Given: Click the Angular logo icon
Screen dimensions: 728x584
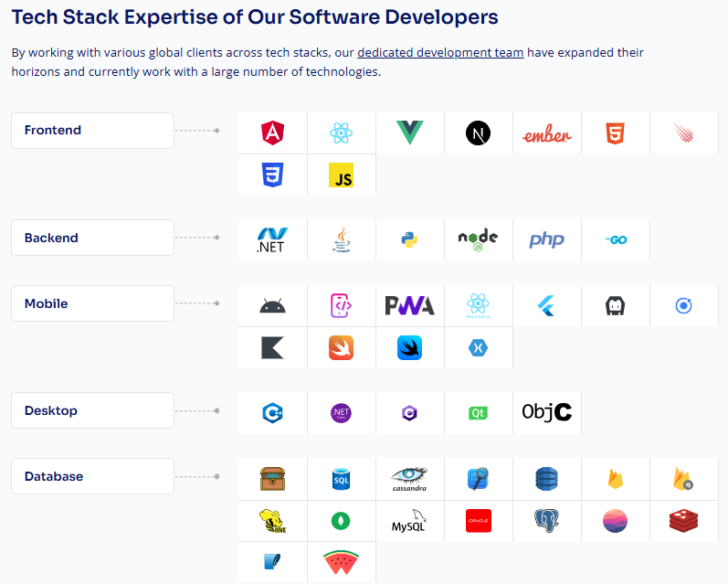Looking at the screenshot, I should (272, 133).
